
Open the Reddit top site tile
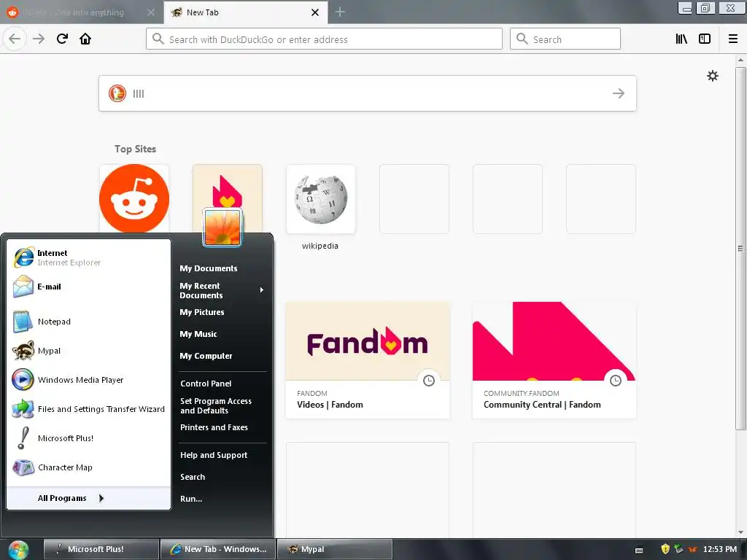tap(134, 198)
